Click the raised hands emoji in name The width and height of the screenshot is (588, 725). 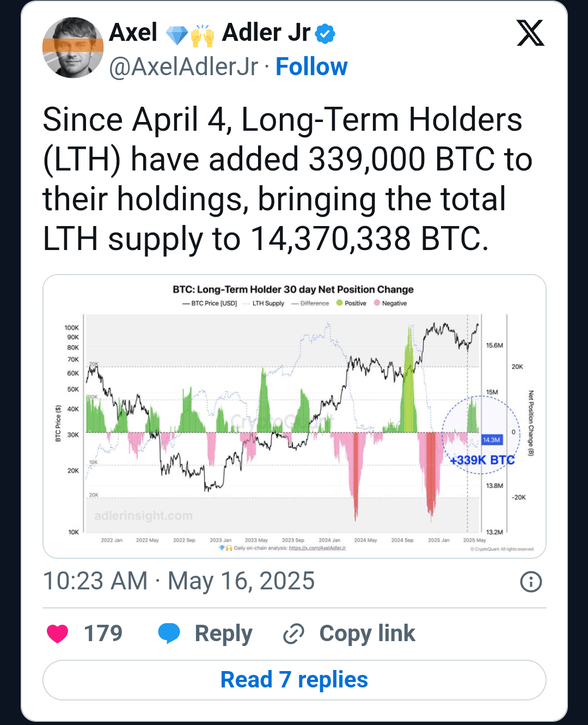[x=203, y=35]
